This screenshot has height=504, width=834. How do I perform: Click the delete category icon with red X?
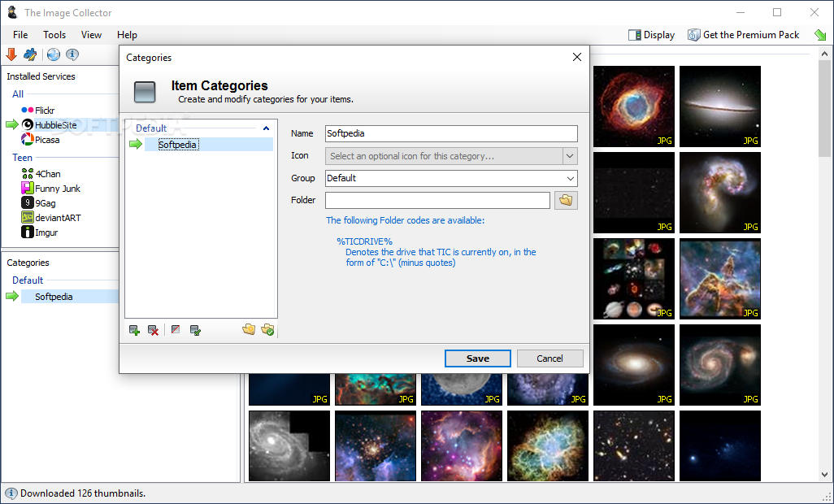153,330
